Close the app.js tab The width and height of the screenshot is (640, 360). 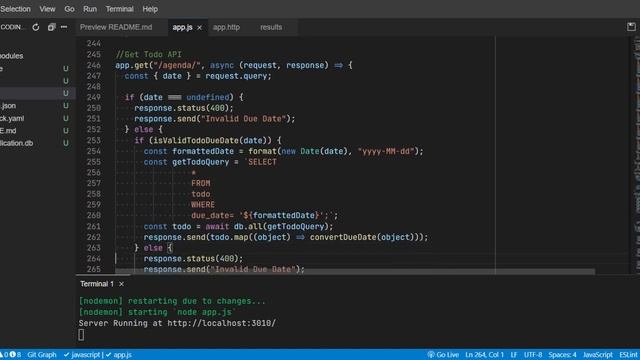click(x=199, y=28)
